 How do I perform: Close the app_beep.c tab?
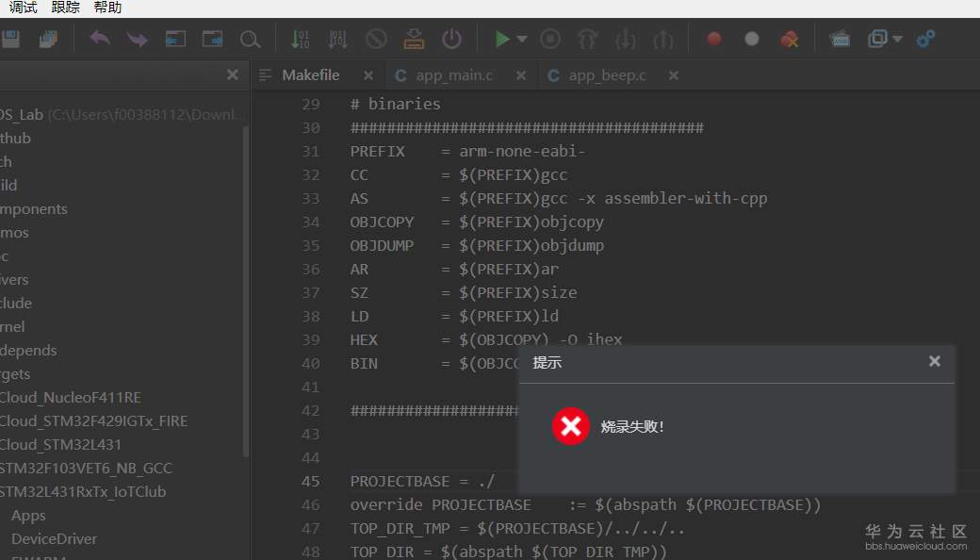pos(672,75)
